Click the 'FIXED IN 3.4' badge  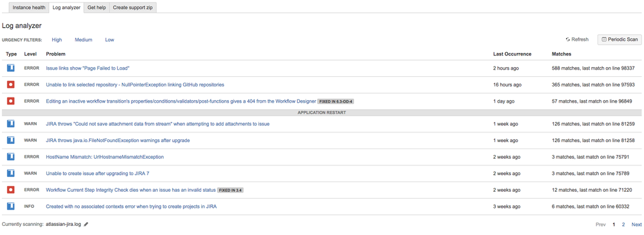[x=231, y=190]
